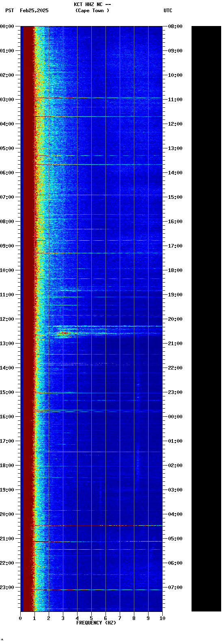This screenshot has height=644, width=224.
Task: Click frequency axis tick label '10'
Action: (x=162, y=618)
